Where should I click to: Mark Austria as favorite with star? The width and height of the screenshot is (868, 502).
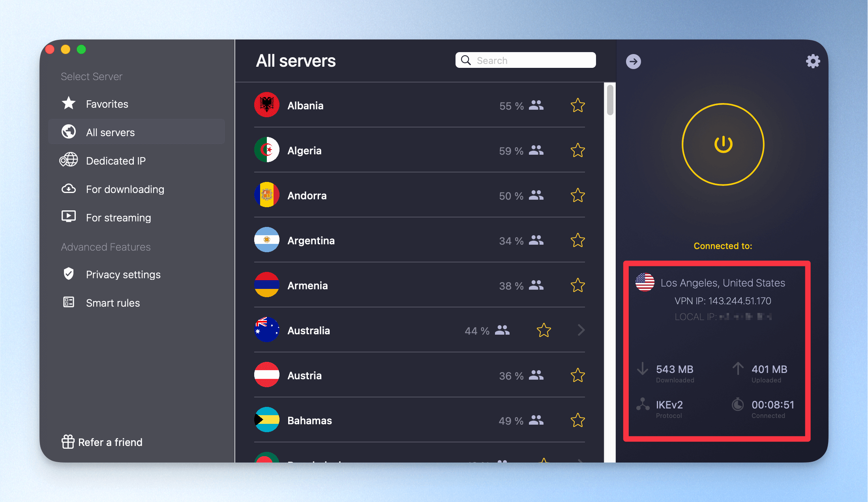(577, 375)
